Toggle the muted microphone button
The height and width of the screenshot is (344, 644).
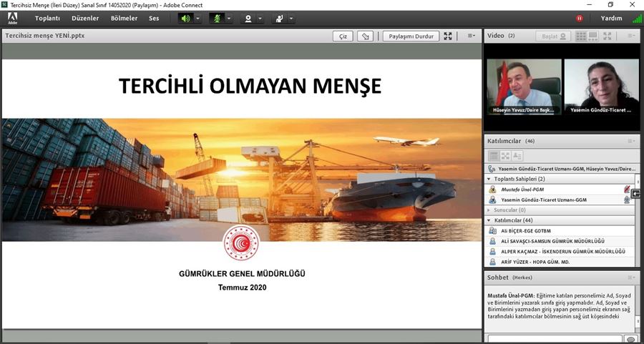[217, 19]
